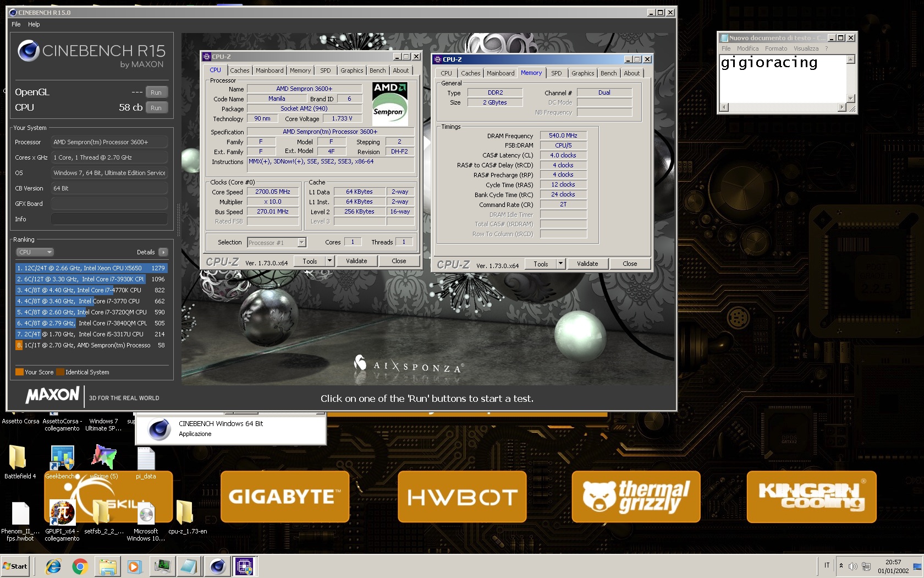924x578 pixels.
Task: Open pi_data text file on desktop
Action: coord(146,459)
